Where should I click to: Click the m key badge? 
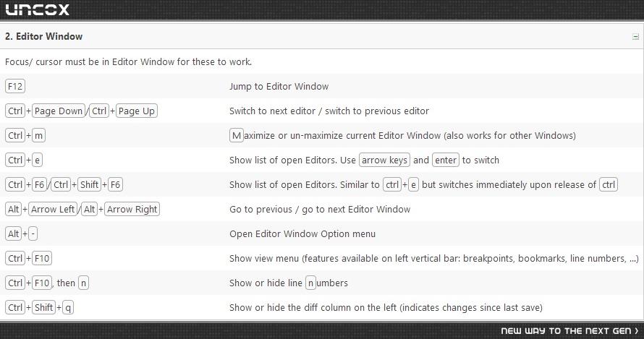(x=38, y=135)
